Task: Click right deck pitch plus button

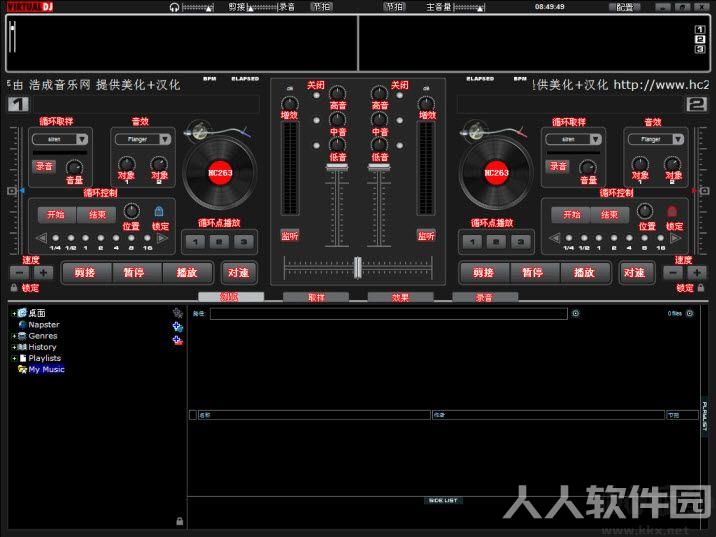Action: (697, 273)
